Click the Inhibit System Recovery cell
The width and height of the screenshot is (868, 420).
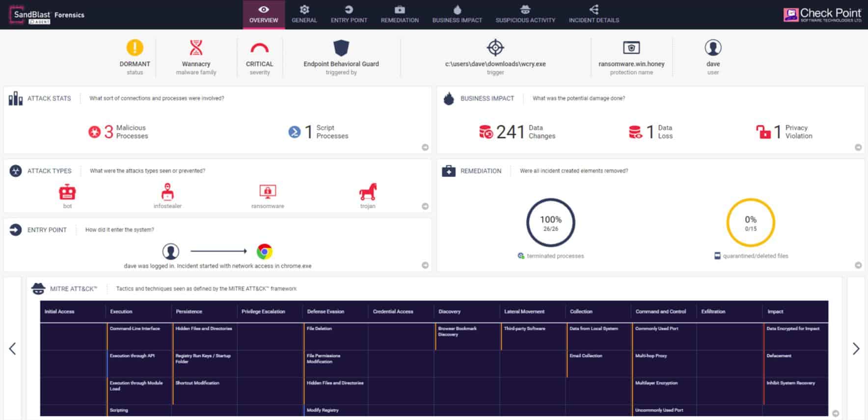tap(796, 391)
